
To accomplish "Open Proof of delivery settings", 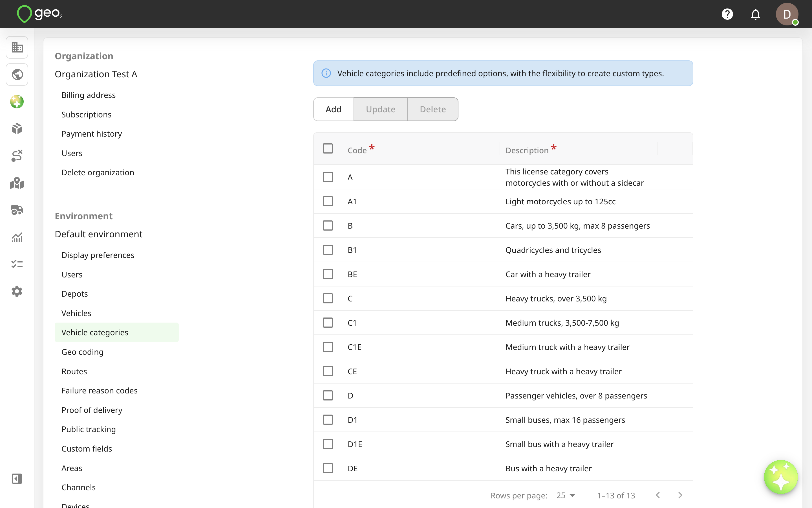I will (x=92, y=410).
